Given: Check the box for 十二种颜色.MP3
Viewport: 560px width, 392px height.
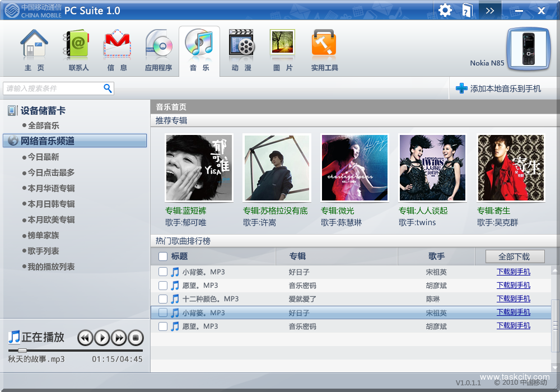Looking at the screenshot, I should tap(163, 299).
